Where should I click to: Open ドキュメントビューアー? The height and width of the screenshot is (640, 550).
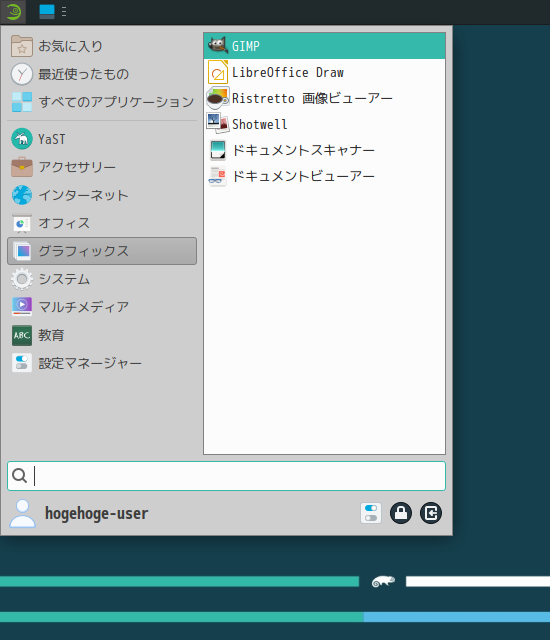tap(324, 176)
